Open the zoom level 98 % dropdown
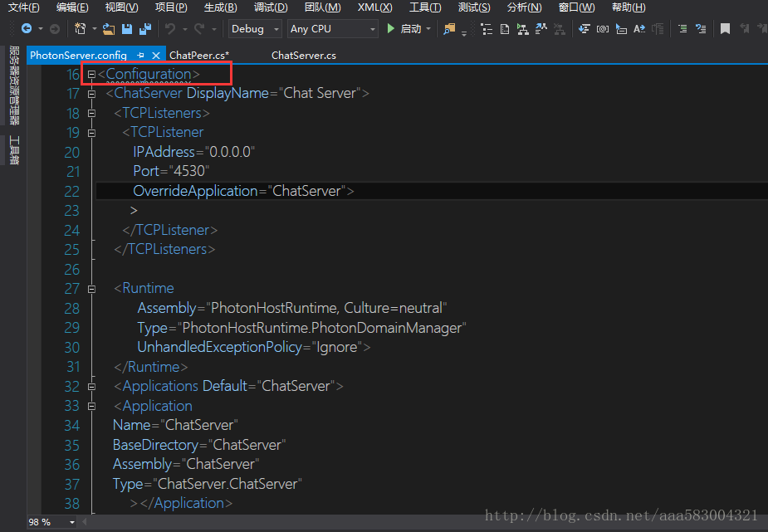The height and width of the screenshot is (532, 768). click(51, 522)
